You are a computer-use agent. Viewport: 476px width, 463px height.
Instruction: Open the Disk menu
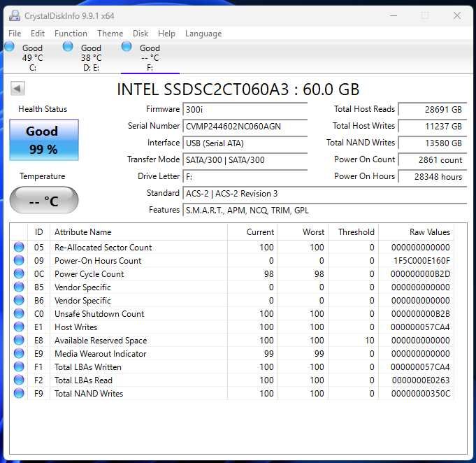click(x=140, y=34)
